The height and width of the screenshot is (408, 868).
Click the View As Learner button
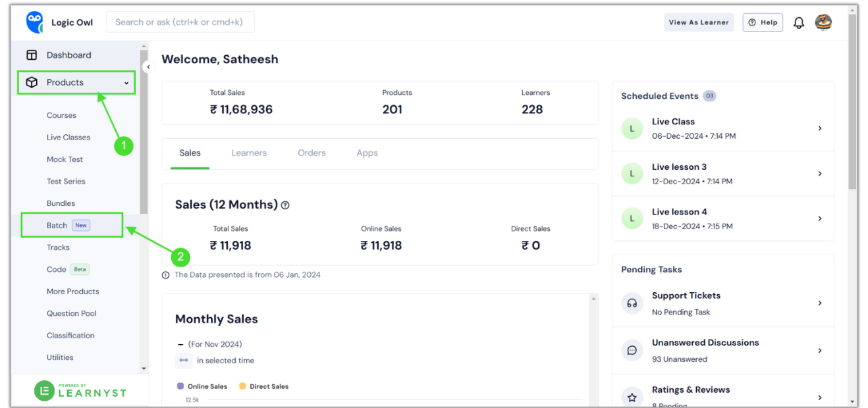pos(699,22)
